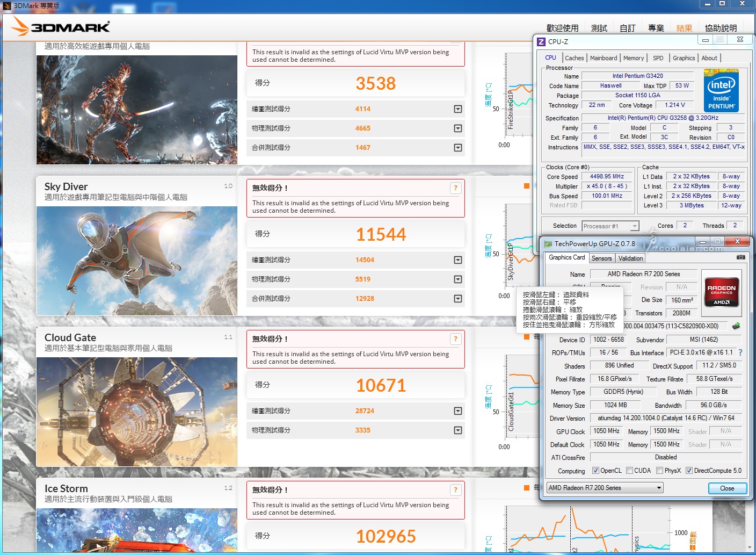The width and height of the screenshot is (756, 555).
Task: Click the Cloud Gate benchmark thumbnail
Action: [x=137, y=412]
